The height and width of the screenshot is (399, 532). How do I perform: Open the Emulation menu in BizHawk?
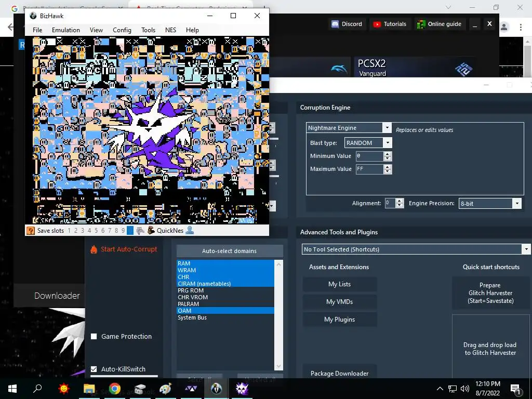coord(66,30)
